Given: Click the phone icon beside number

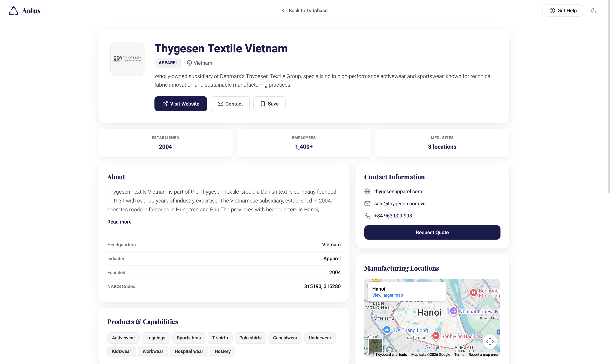Looking at the screenshot, I should [x=367, y=216].
